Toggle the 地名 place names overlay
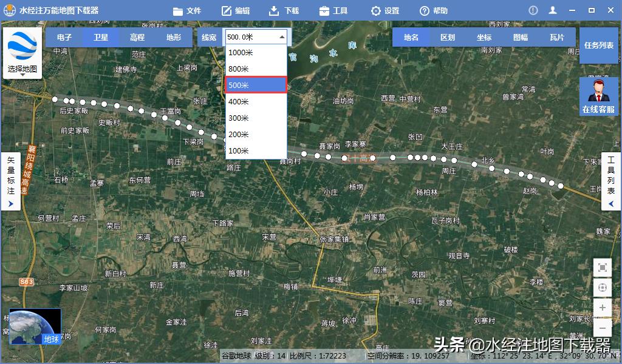The width and height of the screenshot is (622, 364). pyautogui.click(x=411, y=37)
